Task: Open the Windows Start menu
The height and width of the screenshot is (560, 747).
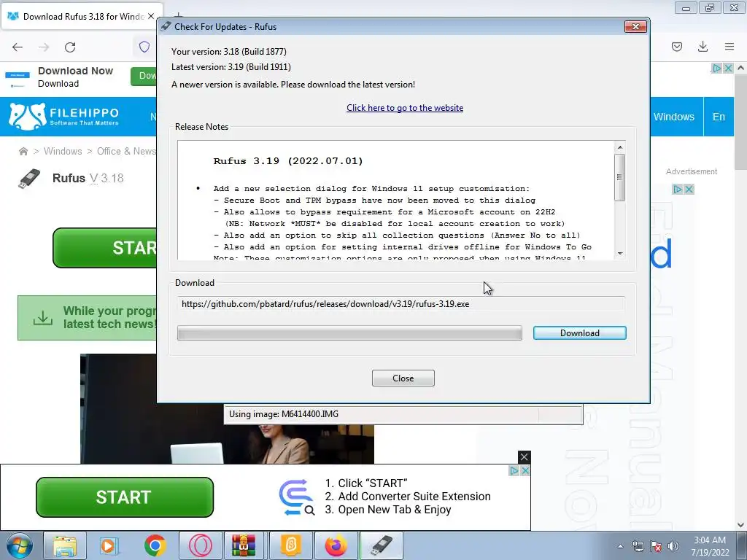Action: pyautogui.click(x=20, y=545)
